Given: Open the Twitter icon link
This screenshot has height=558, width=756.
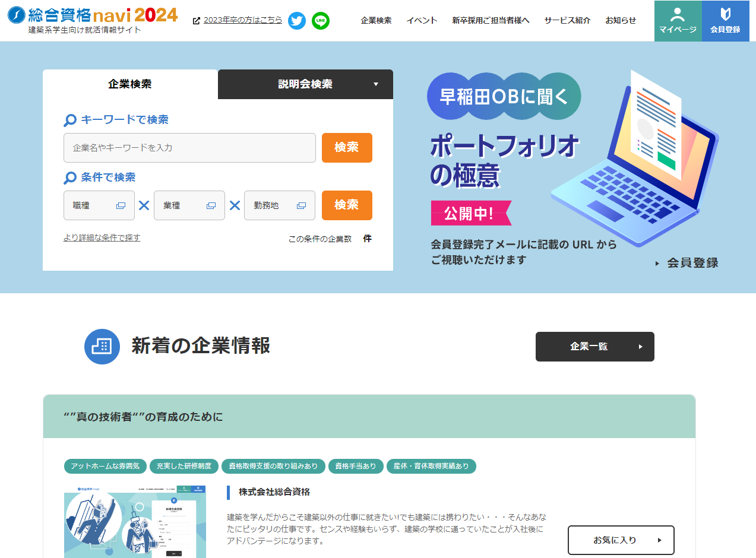Looking at the screenshot, I should pyautogui.click(x=297, y=21).
